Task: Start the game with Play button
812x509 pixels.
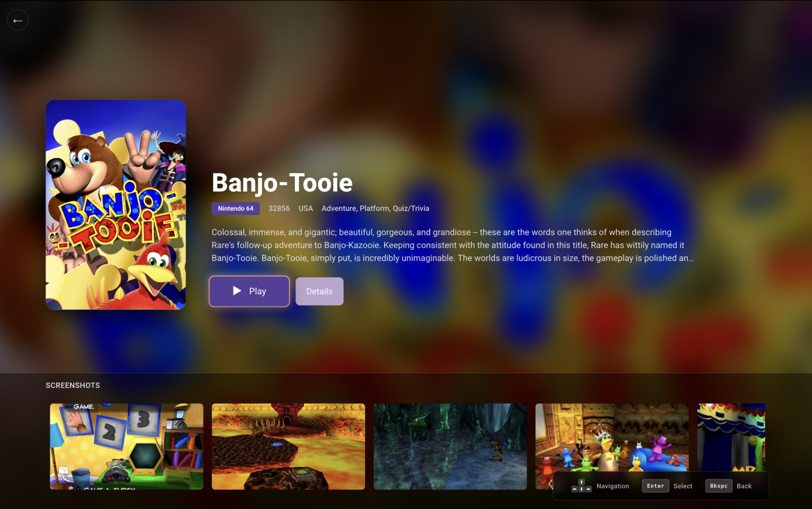Action: (x=249, y=291)
